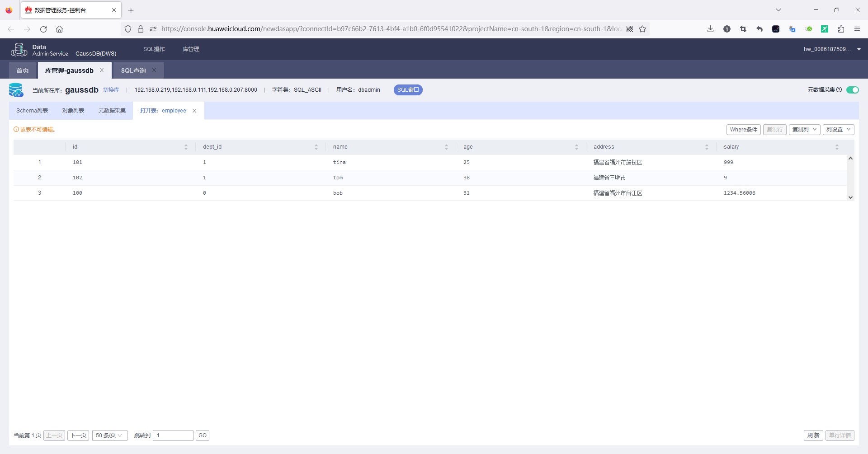Select the address cell 福建省福州市台江区

[x=618, y=193]
